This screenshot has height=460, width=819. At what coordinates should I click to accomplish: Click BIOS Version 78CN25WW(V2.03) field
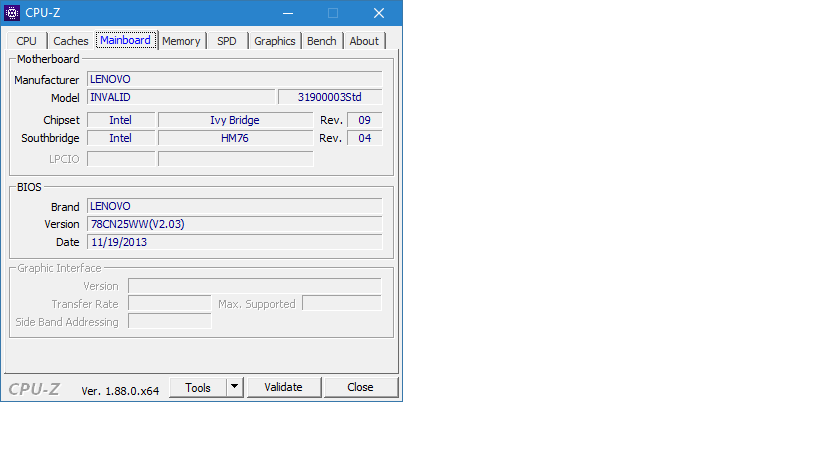point(235,224)
